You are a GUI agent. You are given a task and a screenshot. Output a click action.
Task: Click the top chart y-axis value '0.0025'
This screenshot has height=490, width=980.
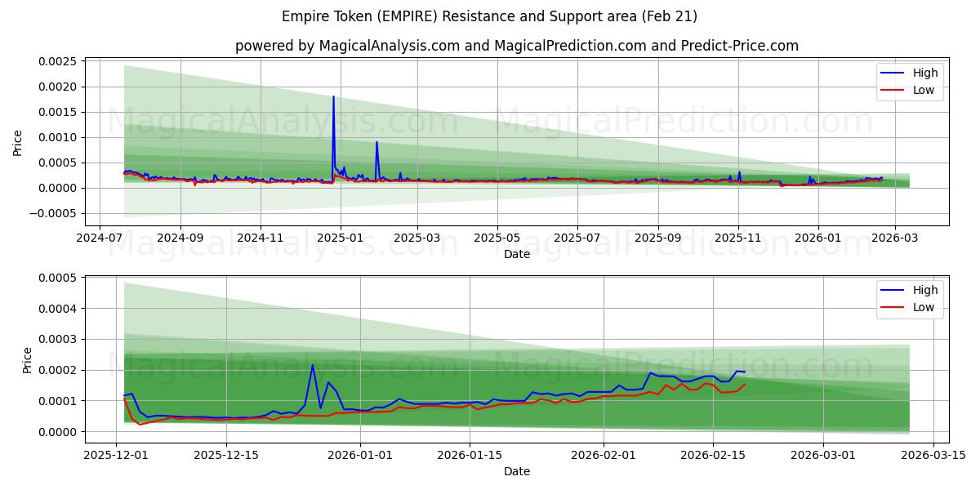coord(57,61)
